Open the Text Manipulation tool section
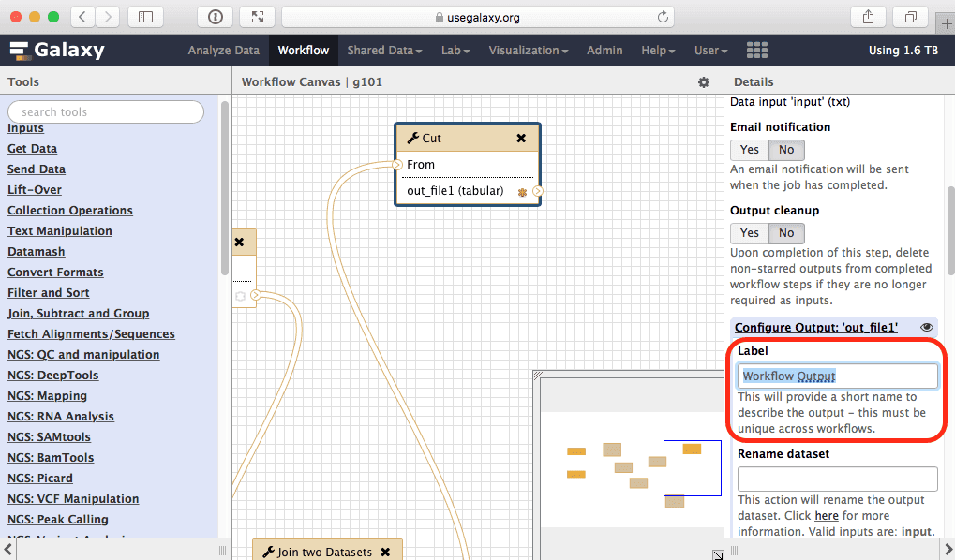 (x=60, y=231)
